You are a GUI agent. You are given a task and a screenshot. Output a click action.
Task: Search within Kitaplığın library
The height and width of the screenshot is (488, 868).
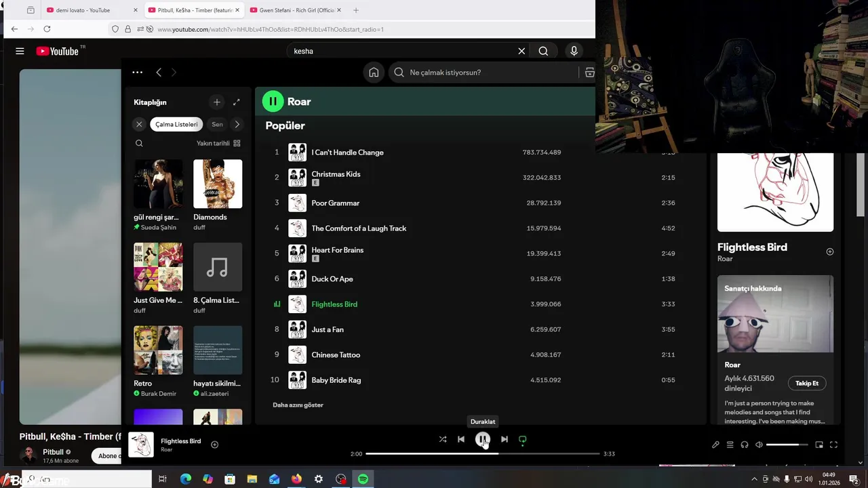point(139,143)
